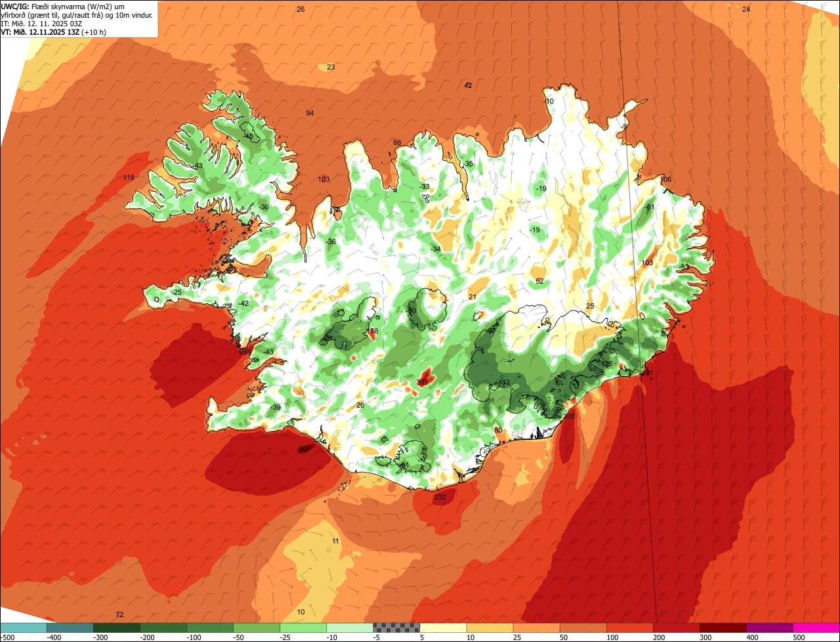Click the map value -48 in the Westfjords
The width and height of the screenshot is (840, 642).
[248, 137]
